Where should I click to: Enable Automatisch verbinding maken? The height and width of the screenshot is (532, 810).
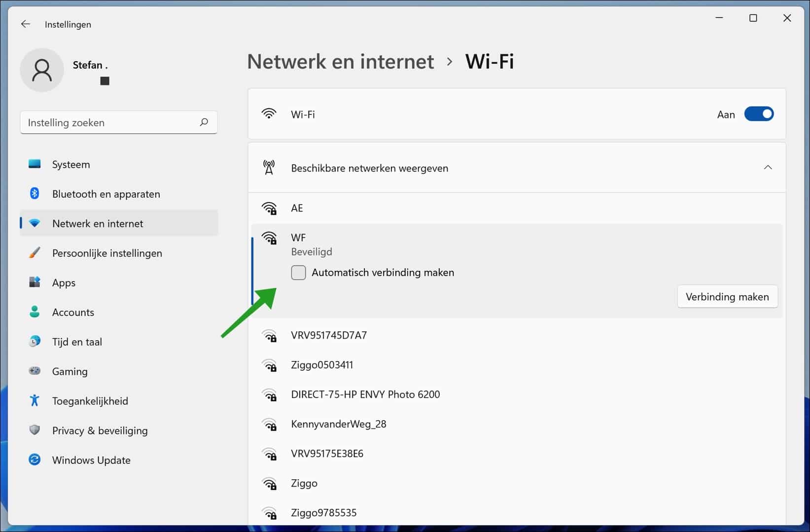point(298,272)
